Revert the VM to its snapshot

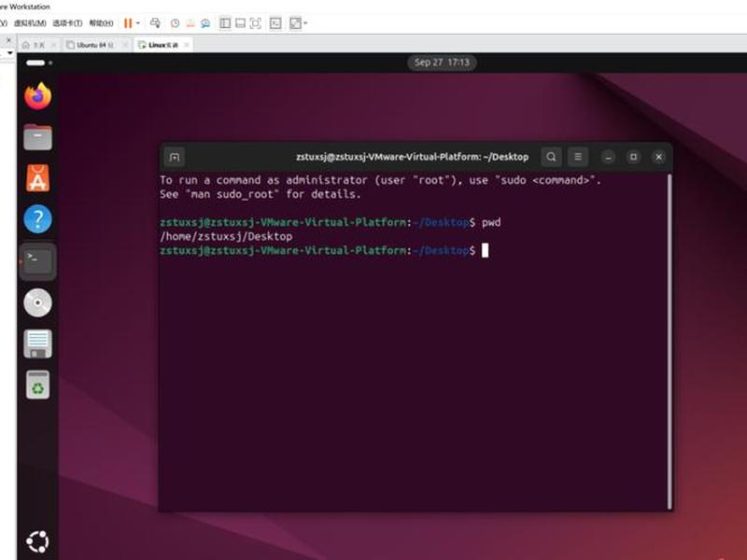pyautogui.click(x=190, y=22)
